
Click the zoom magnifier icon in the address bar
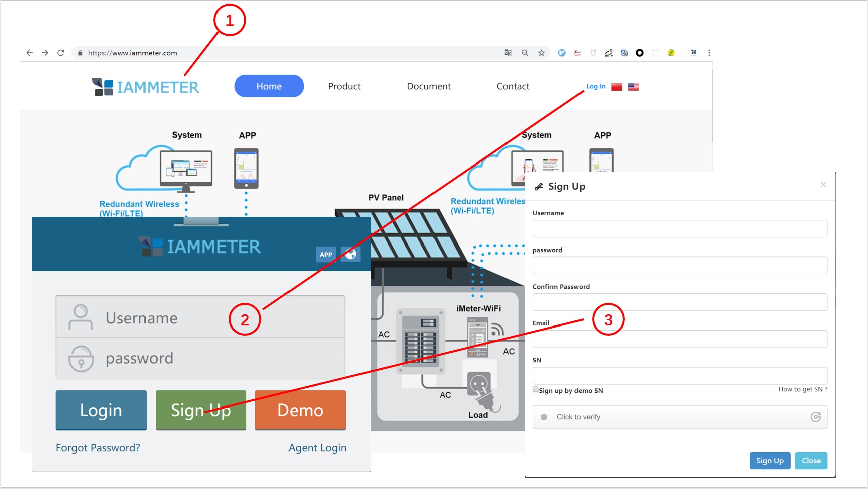(x=525, y=53)
